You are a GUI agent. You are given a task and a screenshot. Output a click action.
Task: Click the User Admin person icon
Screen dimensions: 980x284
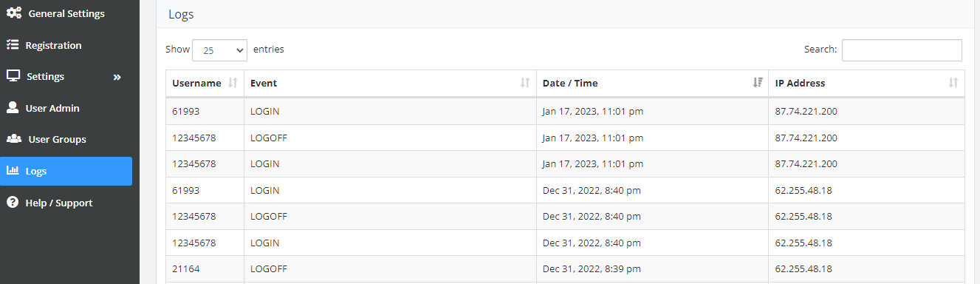13,108
